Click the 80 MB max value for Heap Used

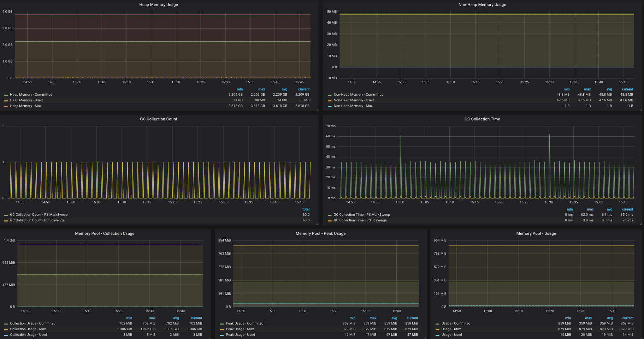pos(260,100)
